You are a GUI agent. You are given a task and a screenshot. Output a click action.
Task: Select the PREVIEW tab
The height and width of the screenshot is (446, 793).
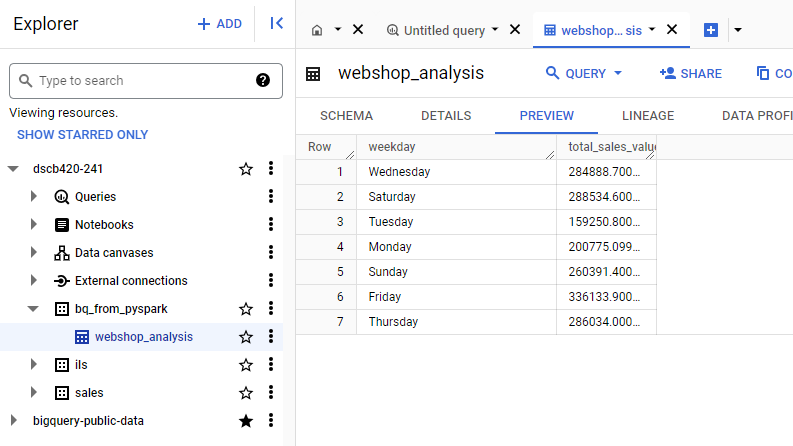tap(547, 116)
